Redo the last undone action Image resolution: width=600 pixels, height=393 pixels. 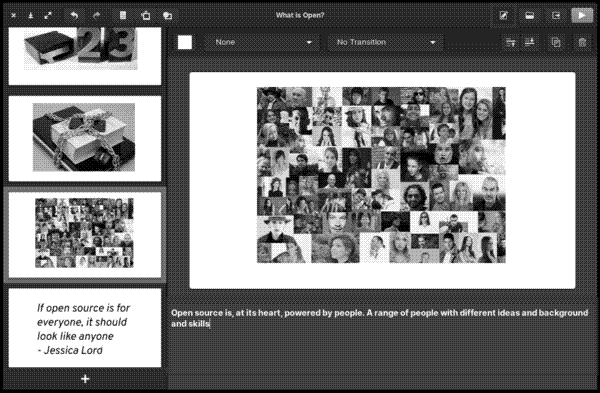[96, 15]
